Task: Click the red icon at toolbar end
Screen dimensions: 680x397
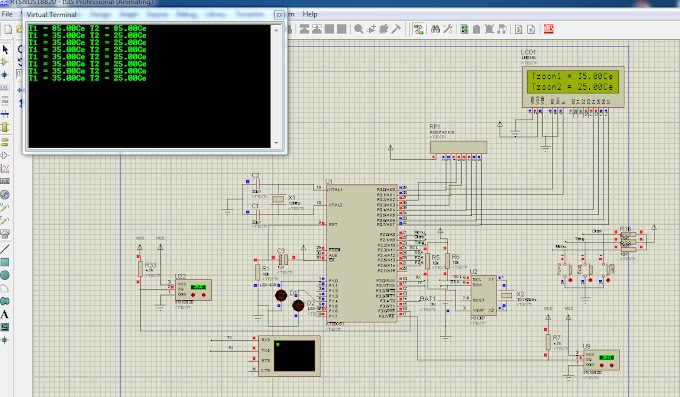Action: [x=549, y=29]
